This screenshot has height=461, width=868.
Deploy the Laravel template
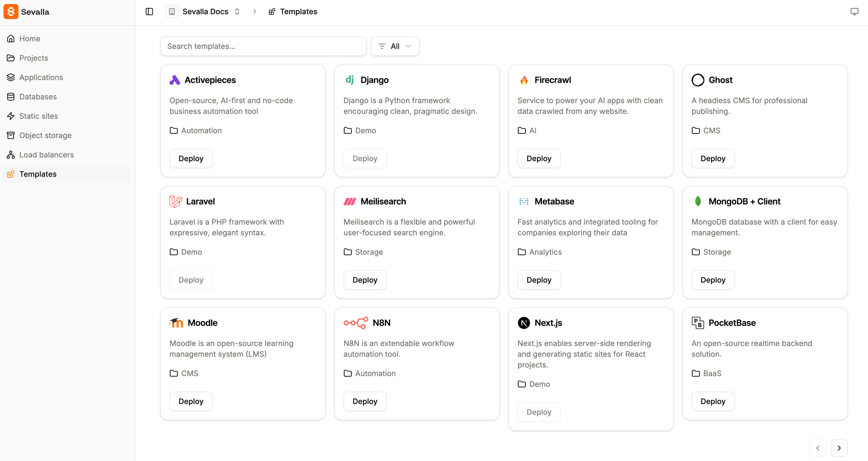pos(191,280)
